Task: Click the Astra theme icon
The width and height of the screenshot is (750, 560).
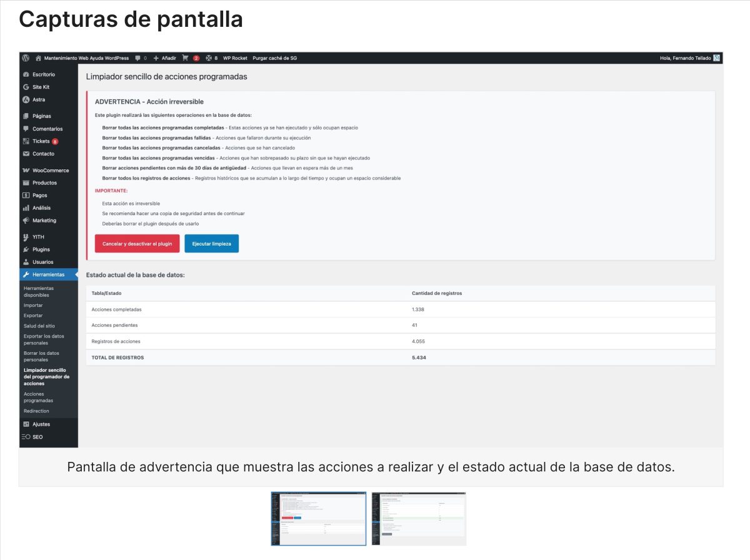Action: pyautogui.click(x=24, y=99)
